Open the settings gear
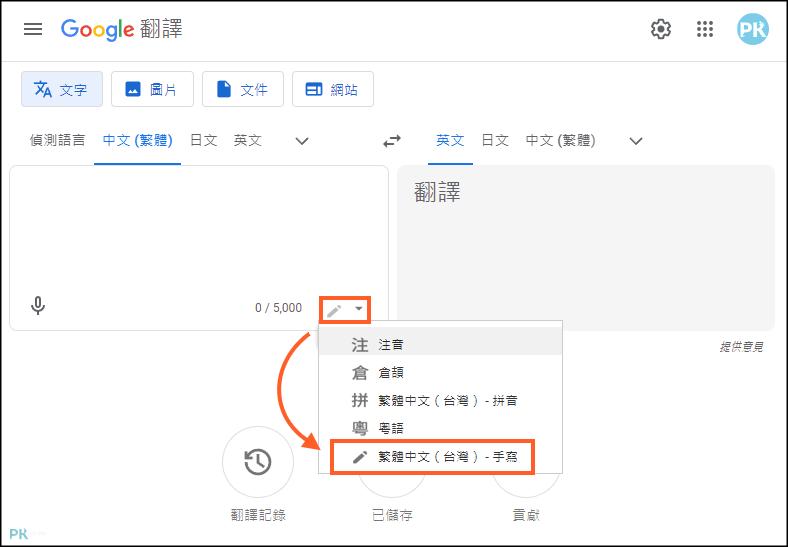This screenshot has width=788, height=547. (661, 29)
